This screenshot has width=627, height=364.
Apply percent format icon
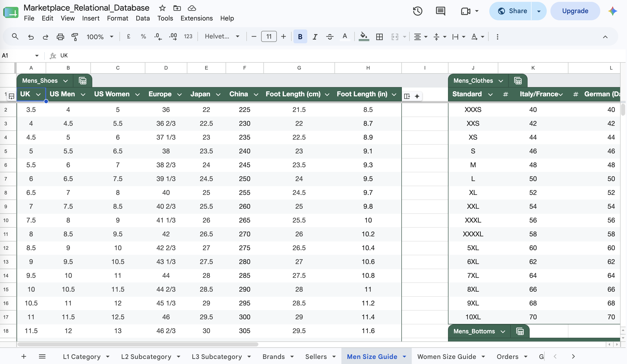143,37
